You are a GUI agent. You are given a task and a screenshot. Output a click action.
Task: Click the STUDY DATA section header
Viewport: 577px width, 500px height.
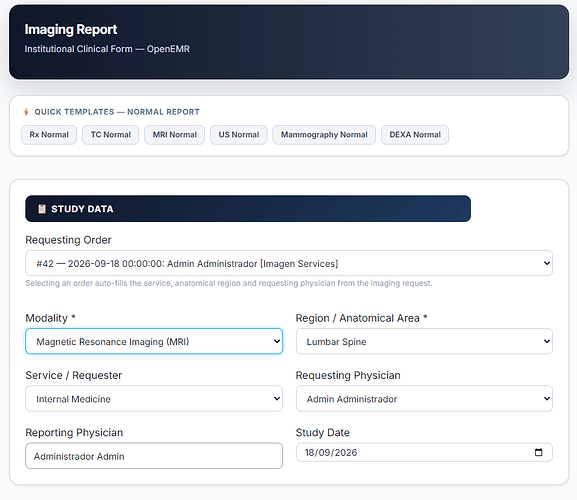(248, 209)
